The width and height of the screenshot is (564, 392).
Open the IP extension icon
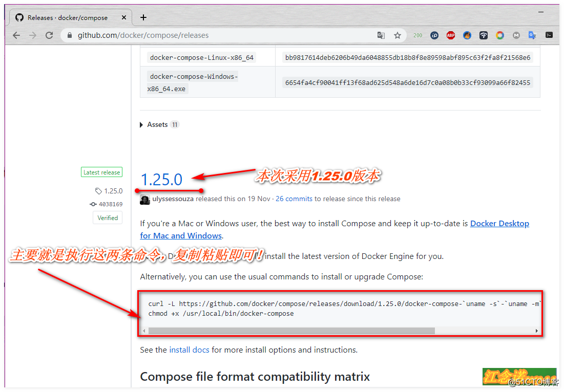434,35
